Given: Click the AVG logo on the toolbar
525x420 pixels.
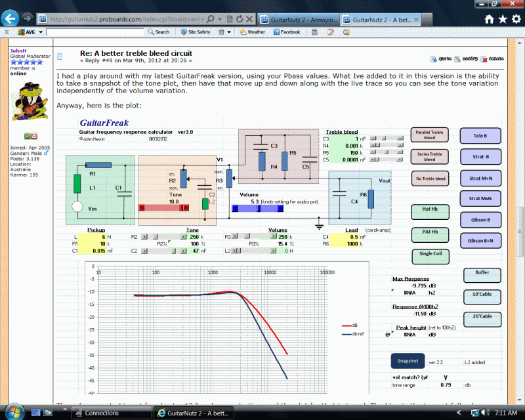Looking at the screenshot, I should [26, 32].
